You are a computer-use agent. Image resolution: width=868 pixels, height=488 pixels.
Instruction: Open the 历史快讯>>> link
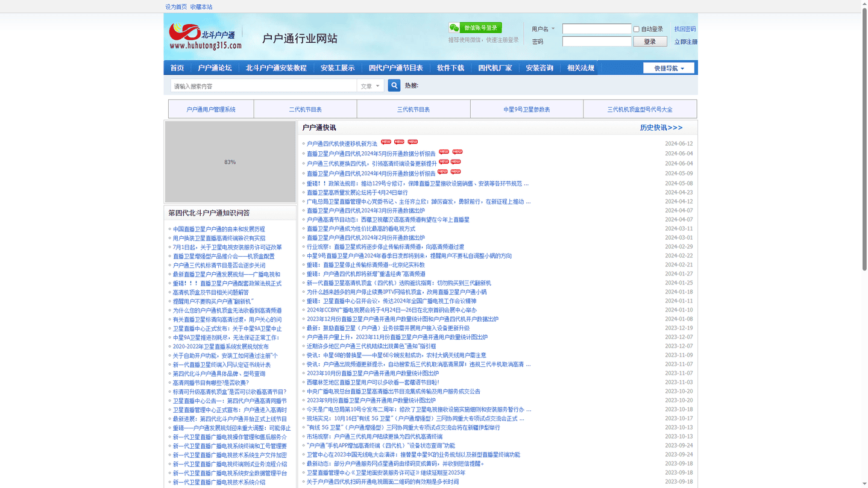click(661, 128)
